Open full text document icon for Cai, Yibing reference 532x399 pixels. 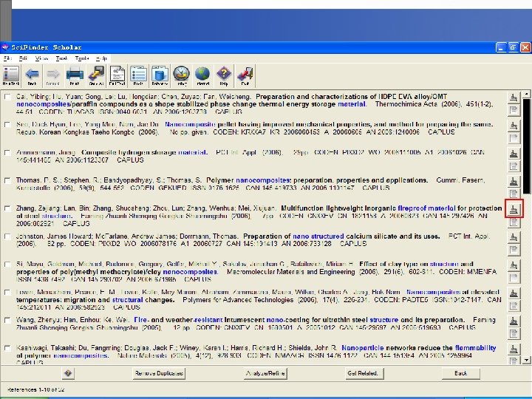coord(514,110)
